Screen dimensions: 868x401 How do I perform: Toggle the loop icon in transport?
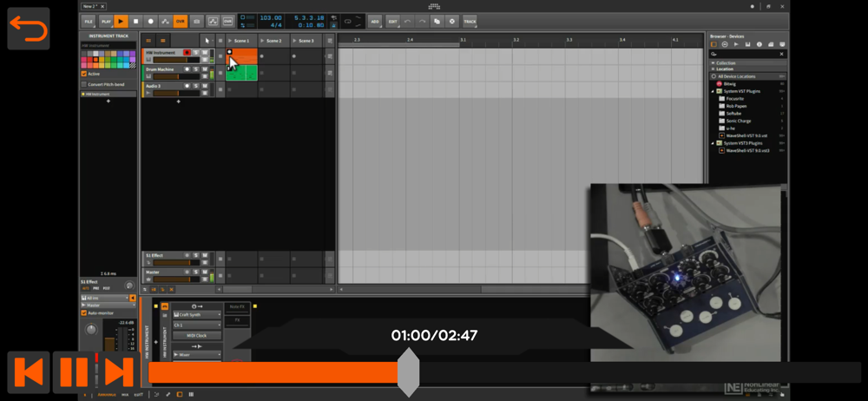tap(347, 22)
